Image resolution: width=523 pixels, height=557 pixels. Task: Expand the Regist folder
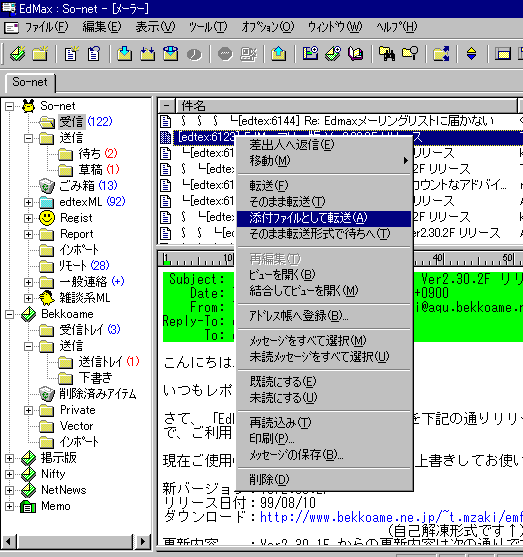coord(28,218)
